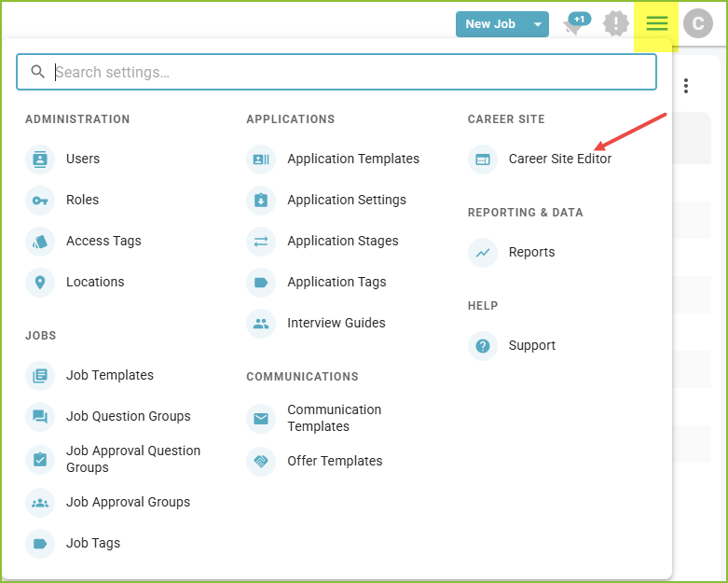Click the Application Templates icon
Viewport: 728px width, 583px height.
(261, 160)
